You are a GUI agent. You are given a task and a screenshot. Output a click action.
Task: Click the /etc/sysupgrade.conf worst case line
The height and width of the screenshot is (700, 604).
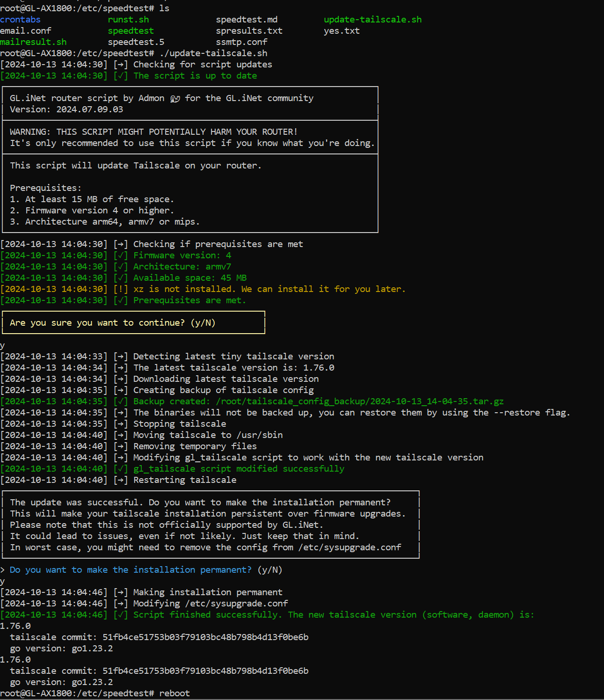205,547
